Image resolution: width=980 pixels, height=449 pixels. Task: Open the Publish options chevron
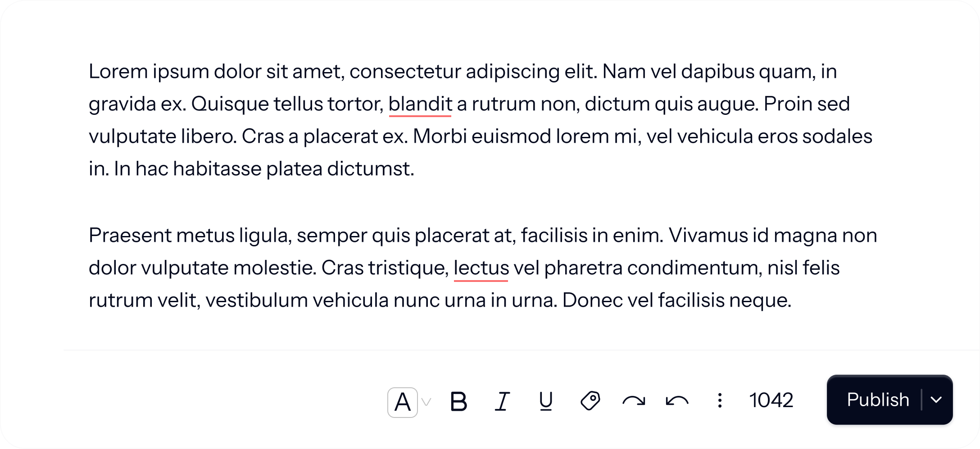pyautogui.click(x=937, y=400)
